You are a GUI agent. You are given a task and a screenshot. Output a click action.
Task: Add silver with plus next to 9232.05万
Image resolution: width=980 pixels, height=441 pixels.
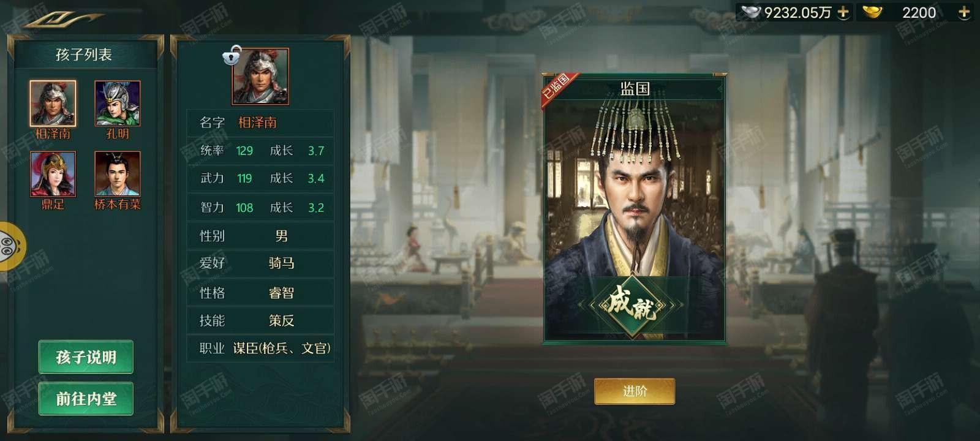843,12
